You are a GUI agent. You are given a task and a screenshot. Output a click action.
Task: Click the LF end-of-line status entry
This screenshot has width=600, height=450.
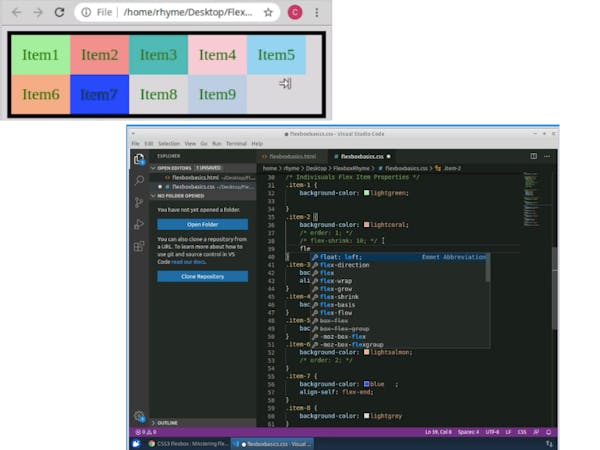[x=508, y=432]
